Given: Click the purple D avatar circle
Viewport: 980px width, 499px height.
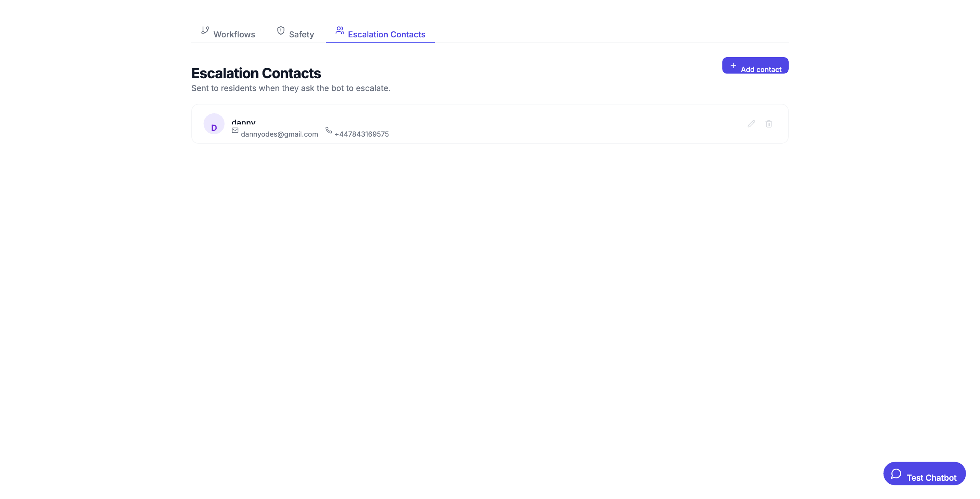Looking at the screenshot, I should (214, 124).
